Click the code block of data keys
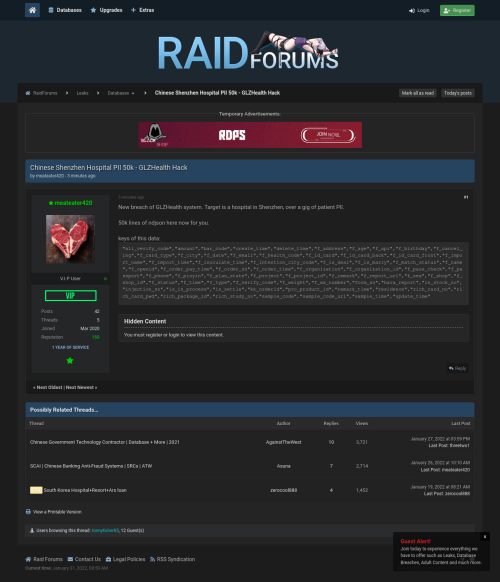The height and width of the screenshot is (582, 500). pyautogui.click(x=293, y=273)
